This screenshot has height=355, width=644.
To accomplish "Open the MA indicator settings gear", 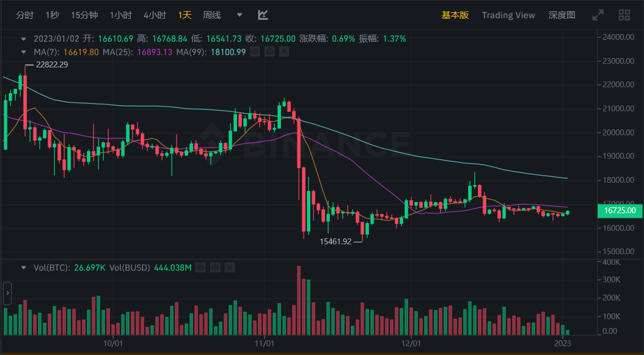I will pyautogui.click(x=269, y=52).
